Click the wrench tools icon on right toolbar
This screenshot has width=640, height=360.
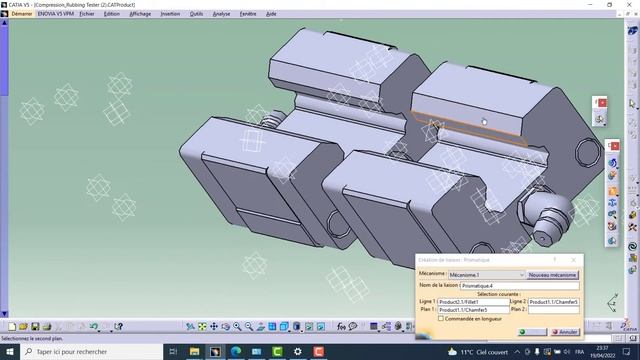click(x=632, y=227)
